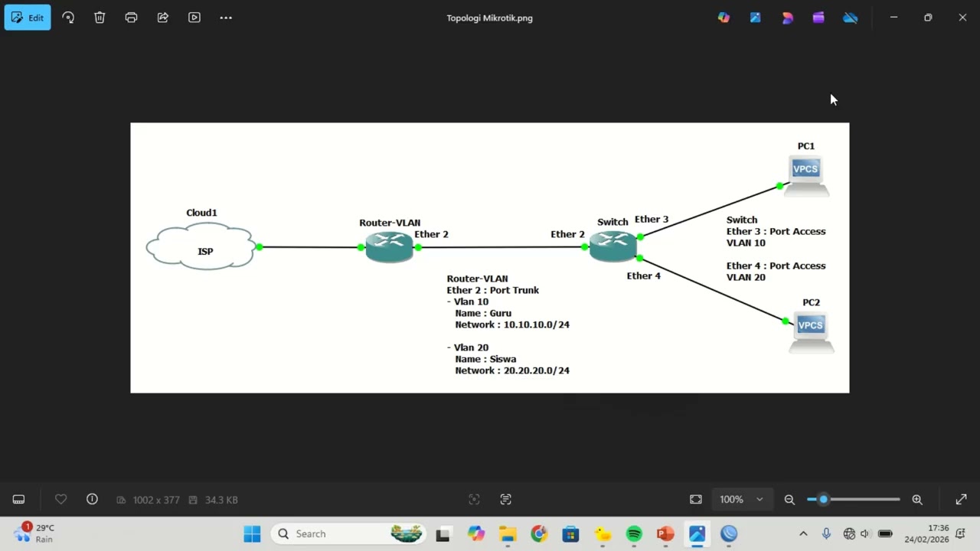Start slideshow icon
The height and width of the screenshot is (551, 980).
coord(194,18)
